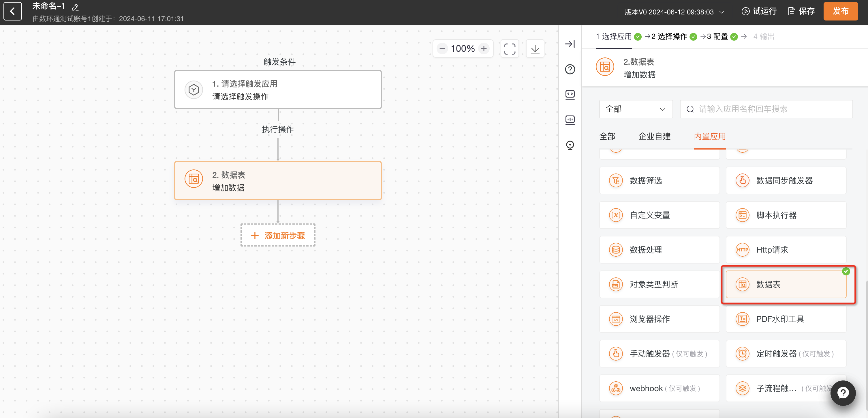Zoom in the canvas with plus
868x418 pixels.
484,48
